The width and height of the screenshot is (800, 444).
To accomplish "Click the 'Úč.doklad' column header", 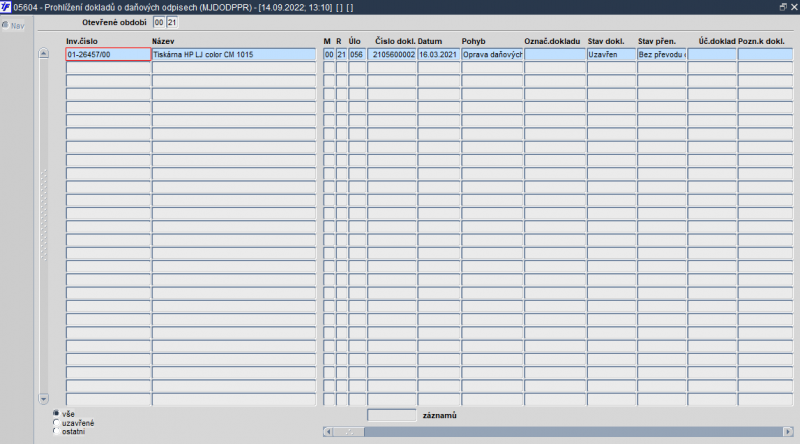I will tap(717, 41).
